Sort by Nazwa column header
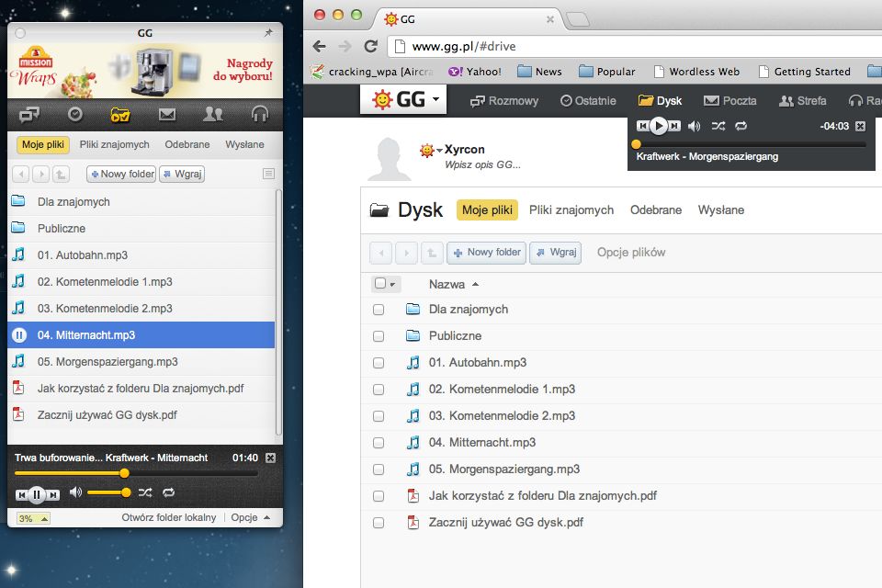The image size is (882, 588). [x=453, y=284]
